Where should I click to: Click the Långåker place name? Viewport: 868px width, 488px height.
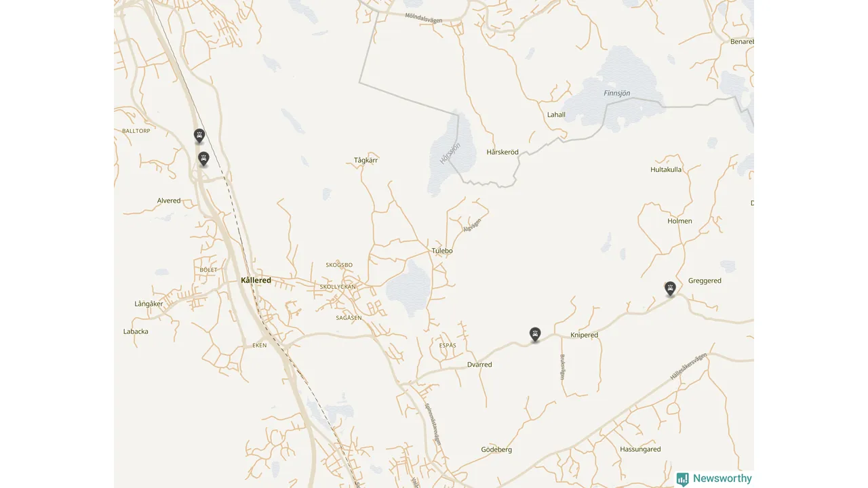[149, 304]
